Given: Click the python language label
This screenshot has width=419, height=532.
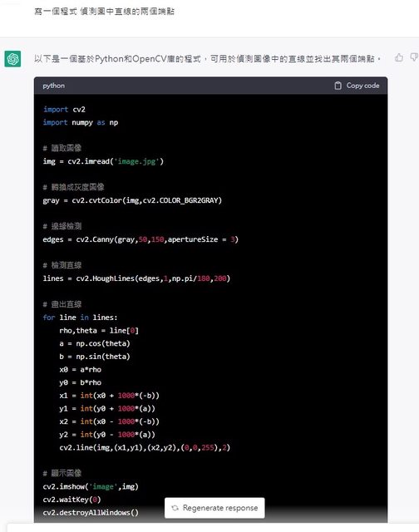Looking at the screenshot, I should (x=53, y=86).
